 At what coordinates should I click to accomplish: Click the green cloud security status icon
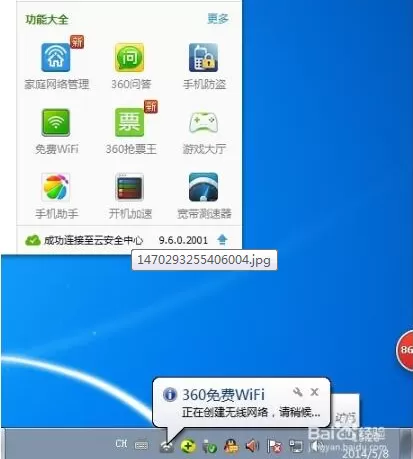tap(33, 240)
